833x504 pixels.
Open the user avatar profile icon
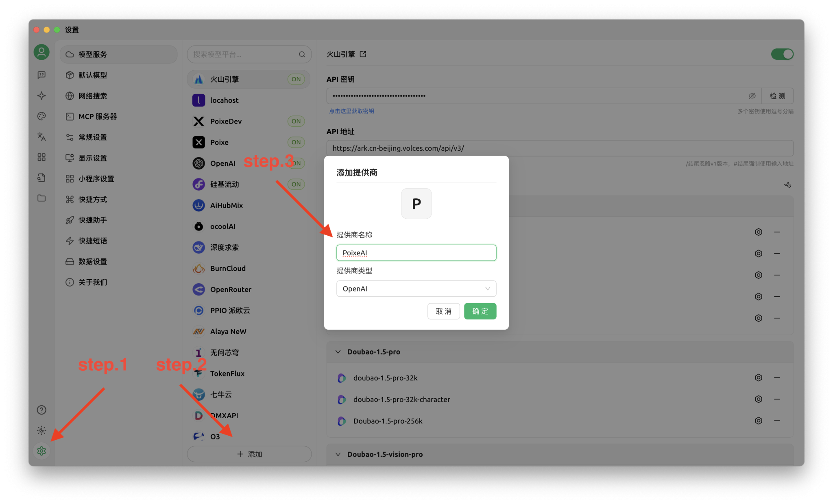click(41, 52)
